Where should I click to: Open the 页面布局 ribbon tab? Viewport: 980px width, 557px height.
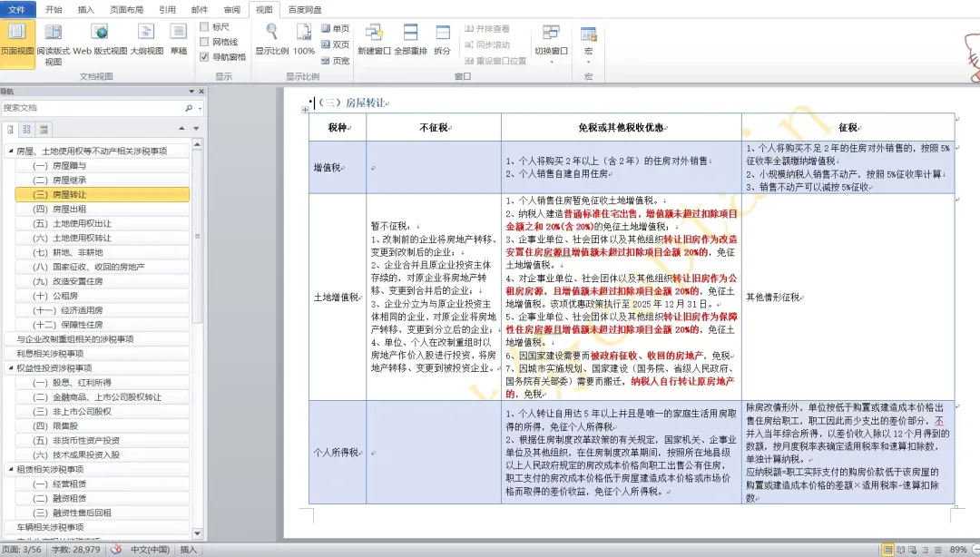point(126,9)
